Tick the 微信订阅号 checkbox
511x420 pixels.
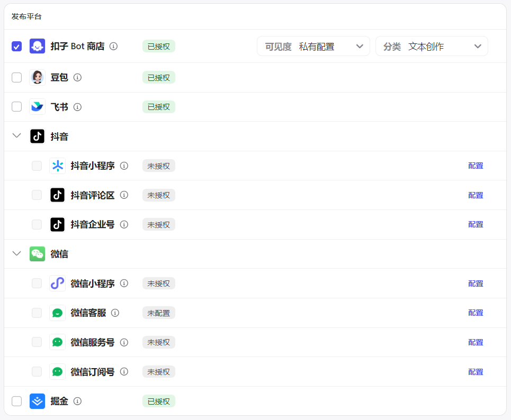pyautogui.click(x=37, y=371)
